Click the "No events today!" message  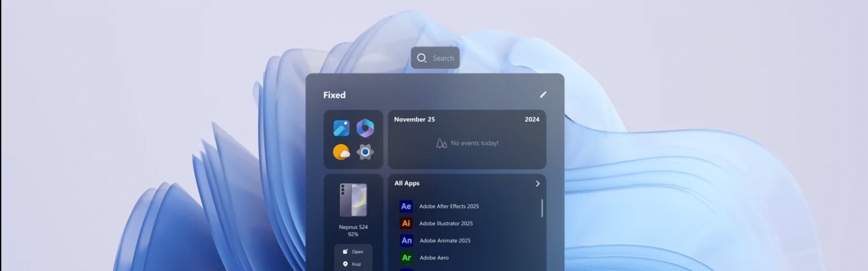pyautogui.click(x=475, y=143)
